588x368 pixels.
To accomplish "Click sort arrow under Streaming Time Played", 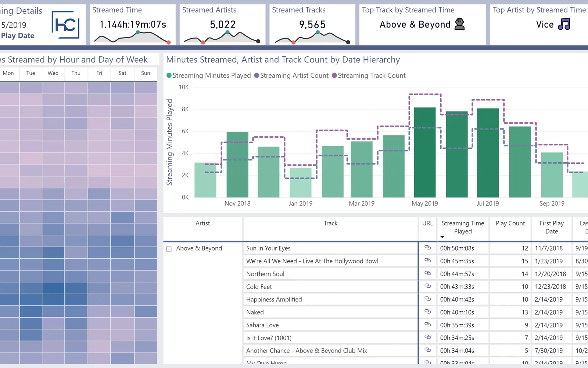I will pos(442,237).
